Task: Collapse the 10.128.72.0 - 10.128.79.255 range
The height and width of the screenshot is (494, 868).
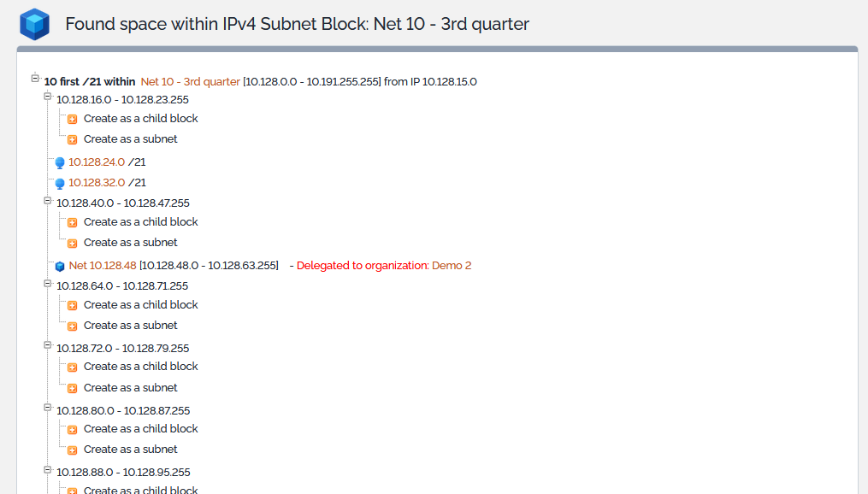Action: point(48,345)
